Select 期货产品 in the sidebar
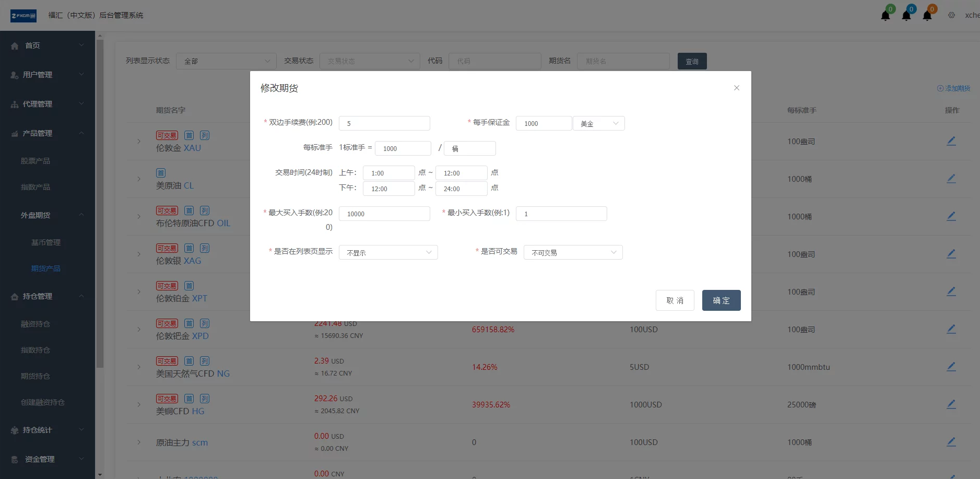Image resolution: width=980 pixels, height=479 pixels. tap(46, 268)
